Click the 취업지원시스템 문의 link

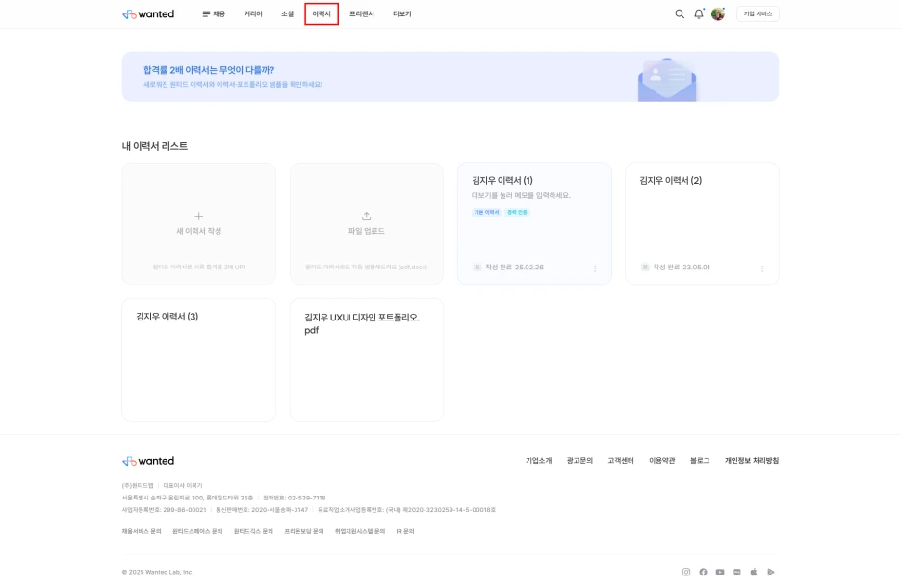coord(360,532)
